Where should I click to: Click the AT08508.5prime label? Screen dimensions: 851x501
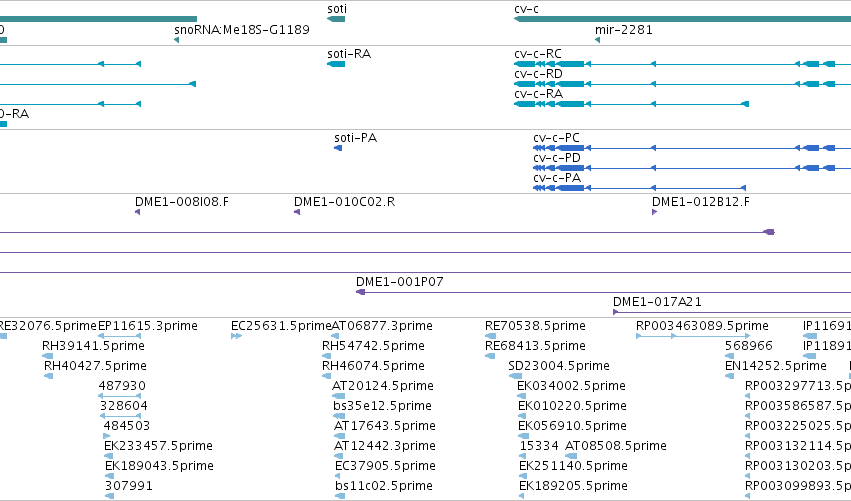[x=615, y=446]
